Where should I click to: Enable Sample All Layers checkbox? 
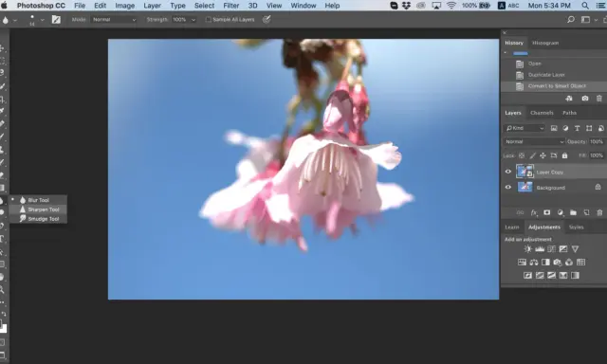pyautogui.click(x=209, y=19)
